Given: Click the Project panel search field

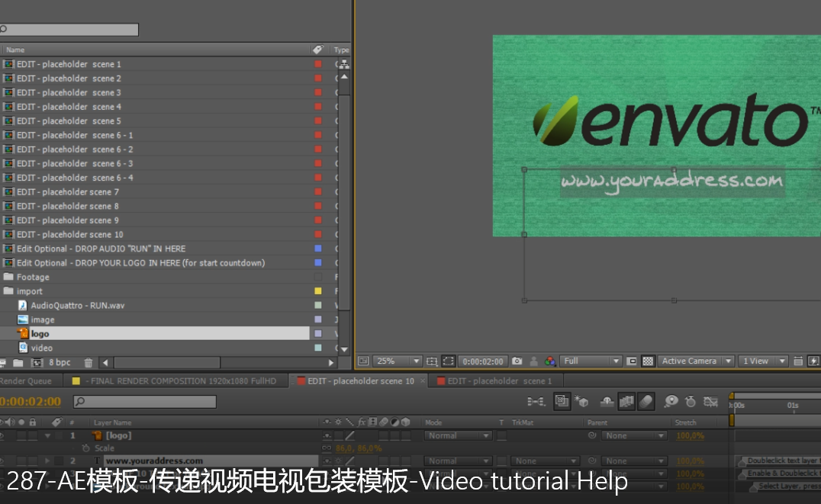Looking at the screenshot, I should click(69, 29).
